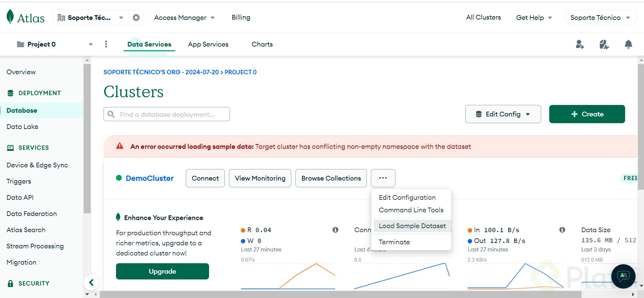The width and height of the screenshot is (644, 298).
Task: Click the Deployment database stack icon
Action: click(10, 93)
